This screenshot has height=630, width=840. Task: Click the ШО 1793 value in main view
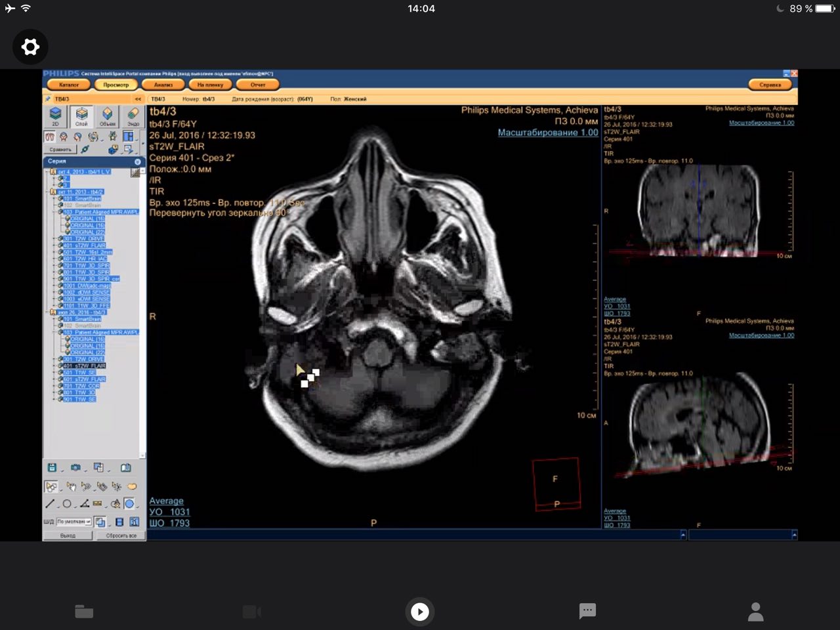[x=169, y=523]
